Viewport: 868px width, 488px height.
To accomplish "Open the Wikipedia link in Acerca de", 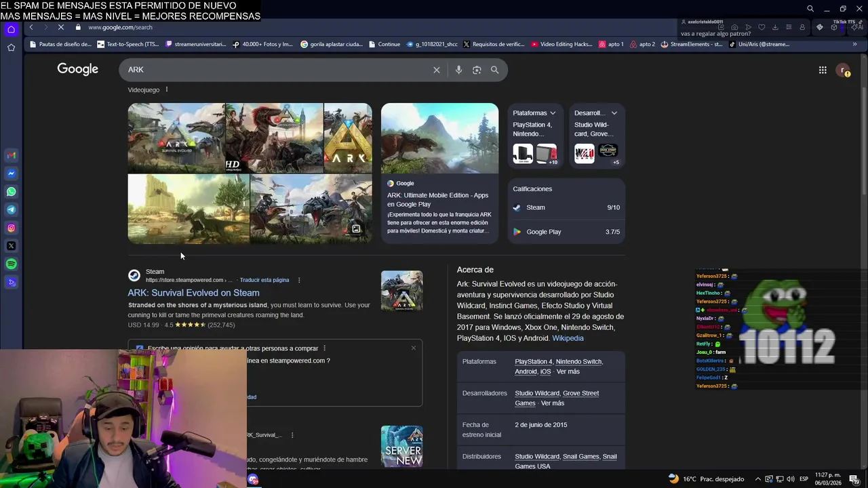I will tap(568, 338).
